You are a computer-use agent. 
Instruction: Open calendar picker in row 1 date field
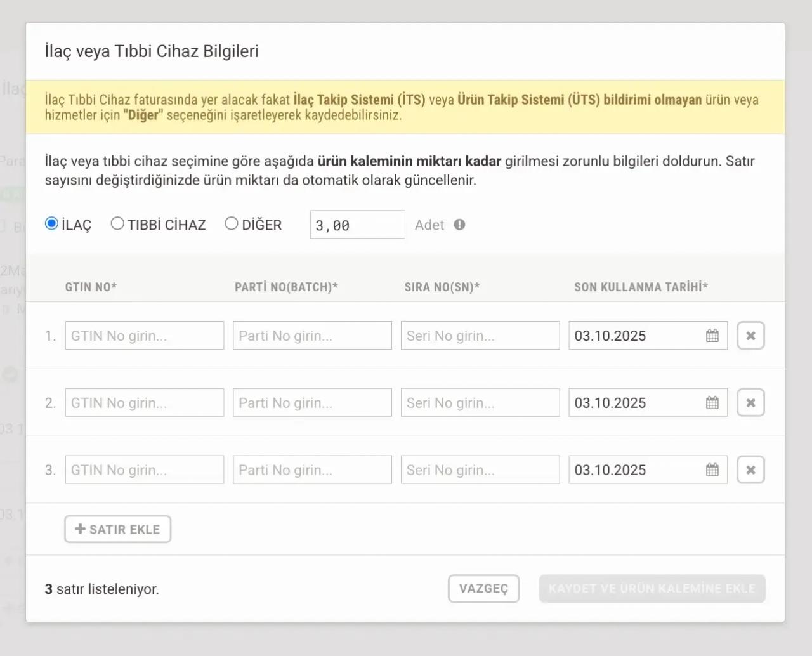pos(712,336)
